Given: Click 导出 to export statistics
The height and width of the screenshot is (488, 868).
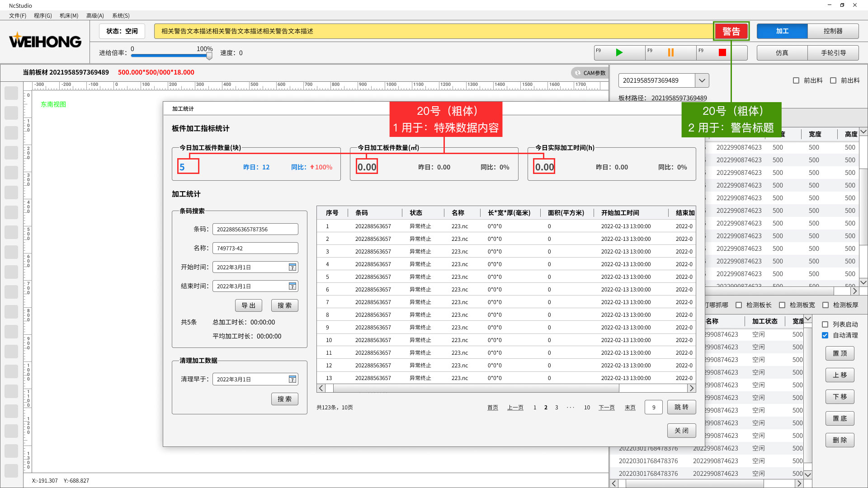Looking at the screenshot, I should [249, 305].
